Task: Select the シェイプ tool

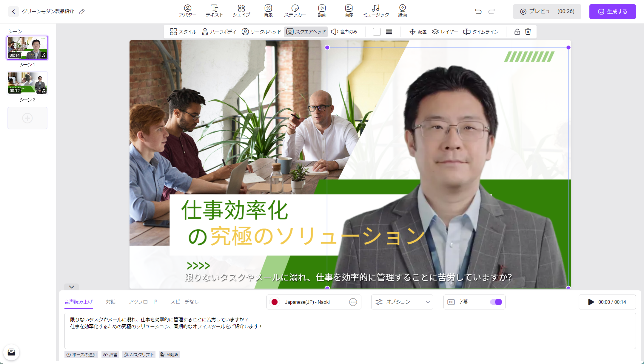Action: pyautogui.click(x=241, y=11)
